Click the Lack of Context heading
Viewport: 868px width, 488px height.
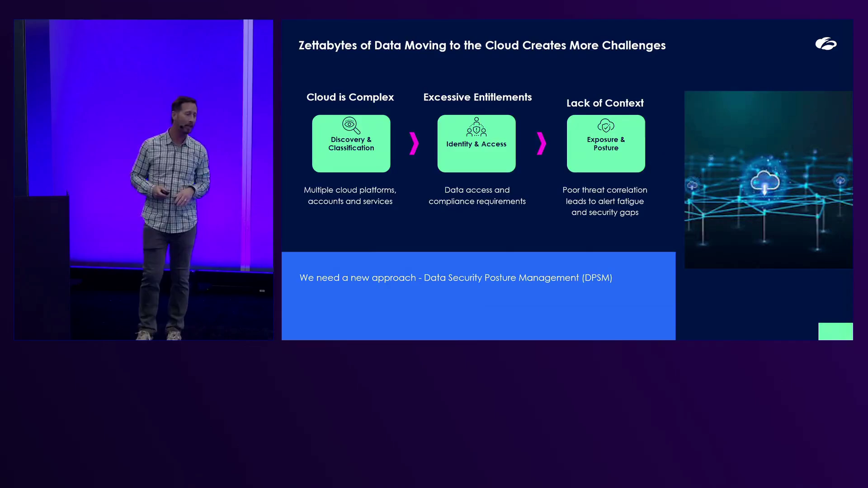point(605,103)
